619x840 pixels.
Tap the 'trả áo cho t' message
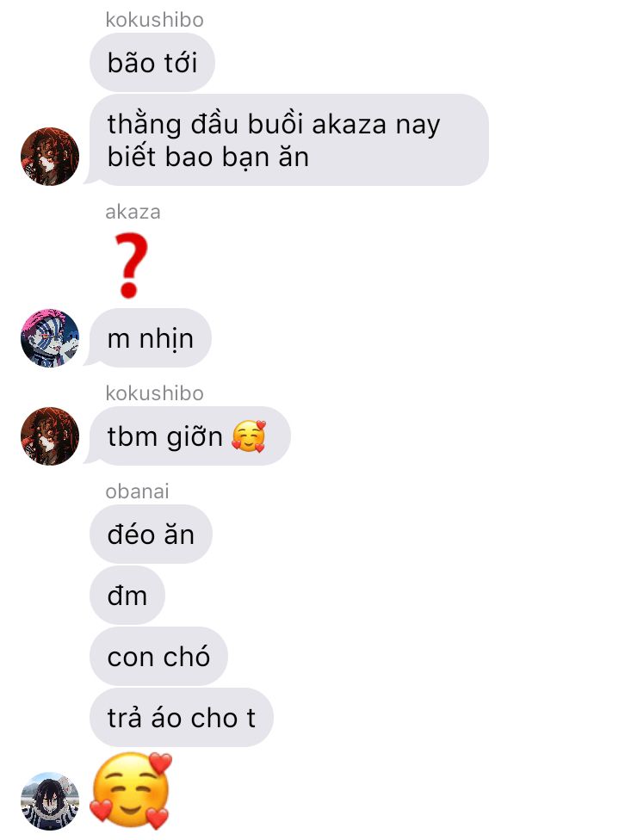[181, 717]
